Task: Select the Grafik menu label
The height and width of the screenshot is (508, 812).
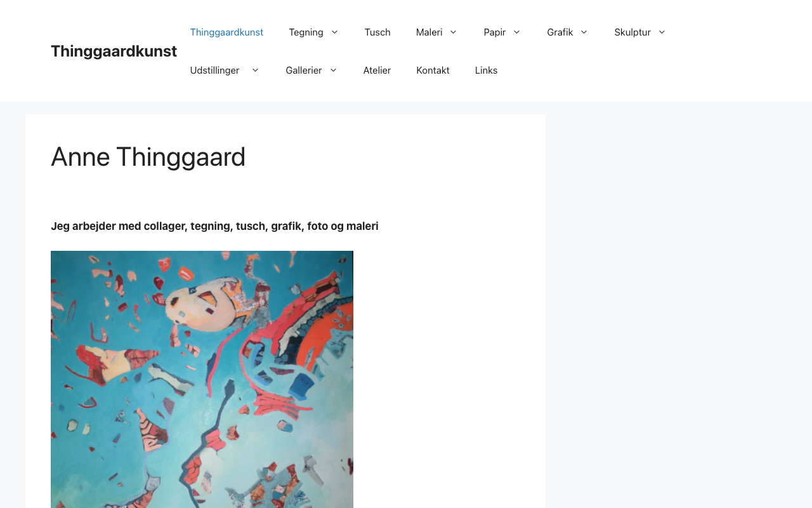Action: (x=560, y=32)
